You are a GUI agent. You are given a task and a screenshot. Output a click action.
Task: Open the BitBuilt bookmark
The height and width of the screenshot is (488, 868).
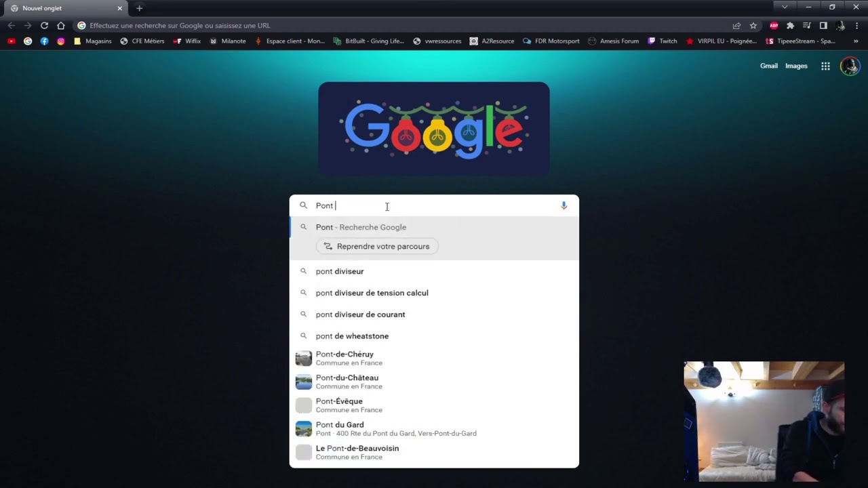(x=369, y=41)
